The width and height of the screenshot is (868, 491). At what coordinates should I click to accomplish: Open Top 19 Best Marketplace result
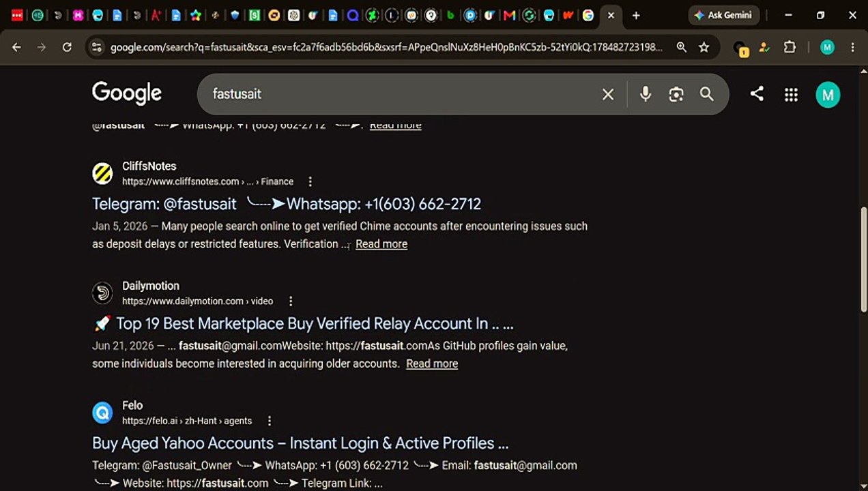pyautogui.click(x=303, y=323)
